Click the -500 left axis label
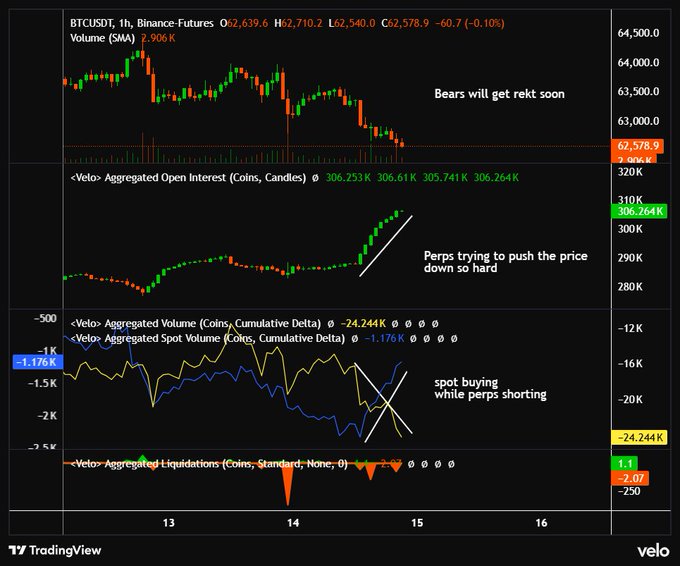The width and height of the screenshot is (680, 566). tap(45, 319)
